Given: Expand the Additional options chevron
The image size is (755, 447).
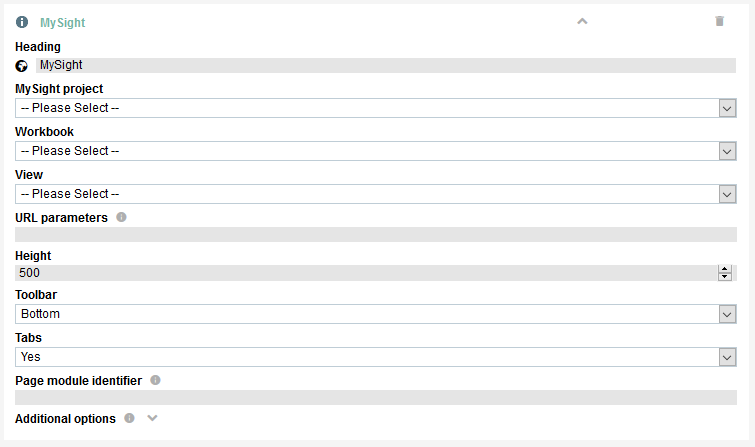Looking at the screenshot, I should [x=152, y=418].
